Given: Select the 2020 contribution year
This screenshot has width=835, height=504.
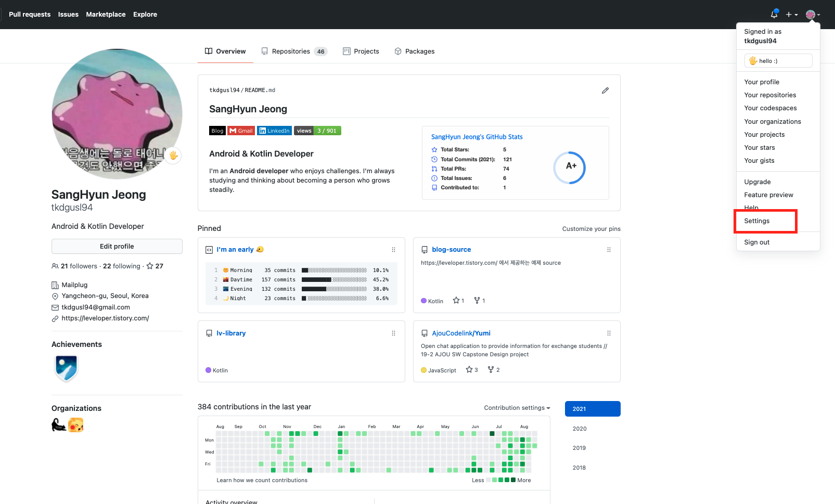Looking at the screenshot, I should pyautogui.click(x=593, y=429).
